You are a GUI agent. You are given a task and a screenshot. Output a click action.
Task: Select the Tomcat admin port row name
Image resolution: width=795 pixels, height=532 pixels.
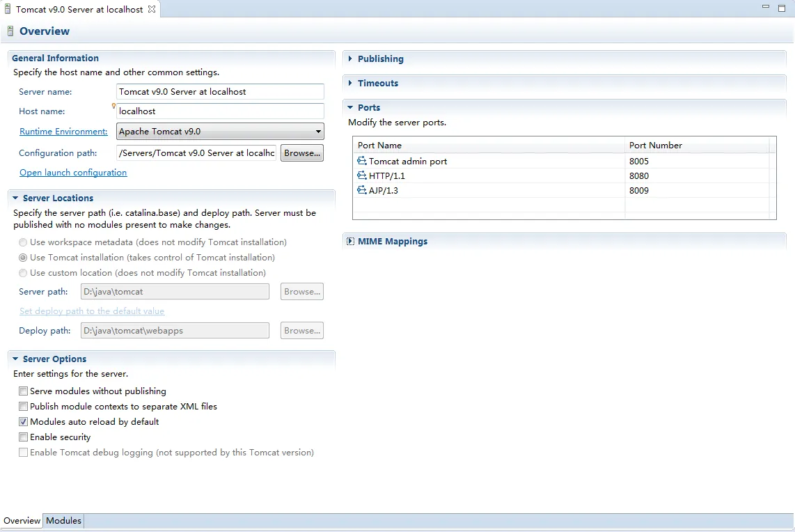408,162
